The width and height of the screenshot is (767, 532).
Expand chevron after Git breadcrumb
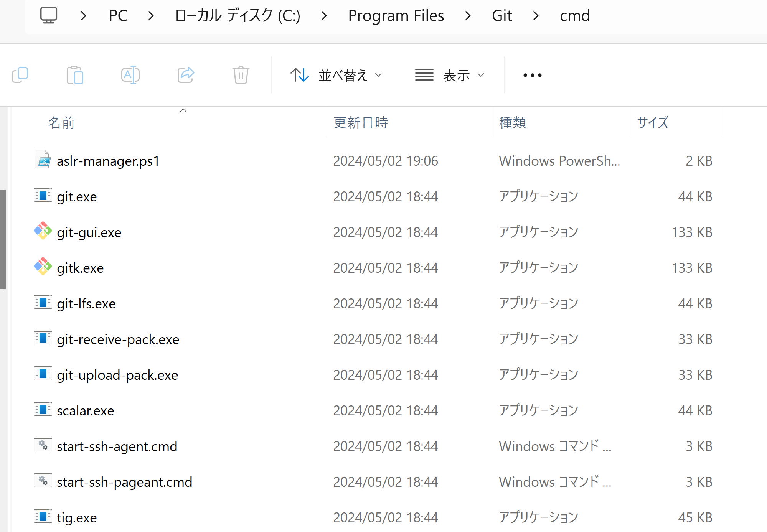click(x=536, y=16)
